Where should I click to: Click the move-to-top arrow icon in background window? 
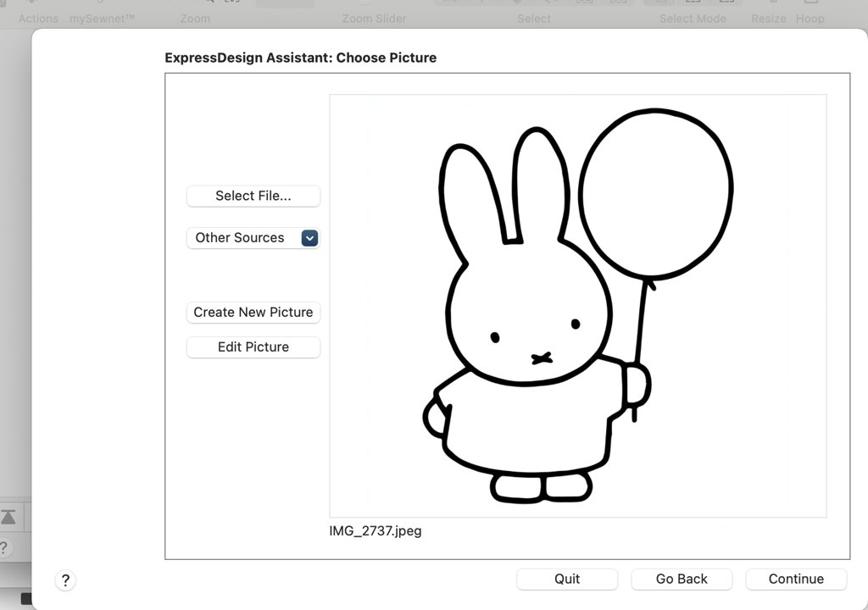click(8, 517)
